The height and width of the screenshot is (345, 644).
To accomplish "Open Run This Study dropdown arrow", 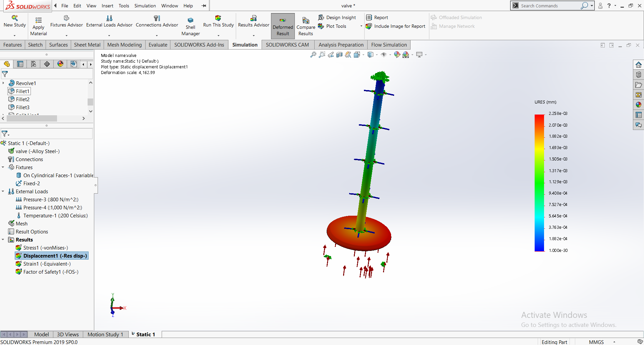I will pos(218,36).
